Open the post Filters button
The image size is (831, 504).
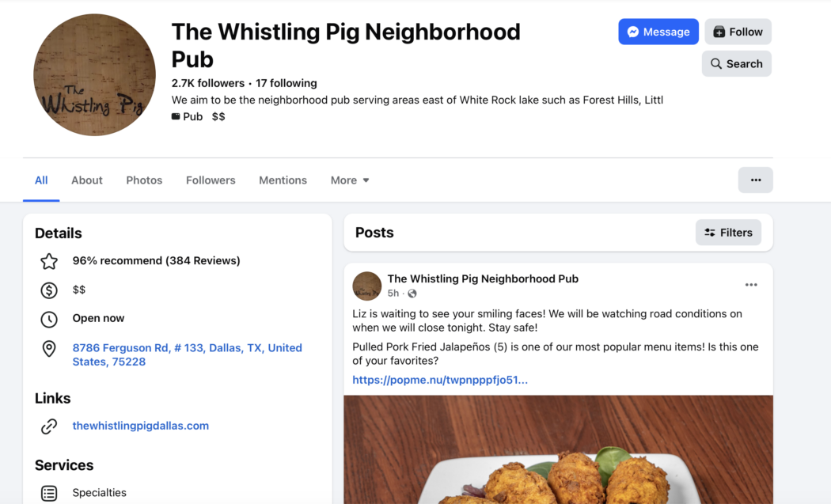(728, 233)
